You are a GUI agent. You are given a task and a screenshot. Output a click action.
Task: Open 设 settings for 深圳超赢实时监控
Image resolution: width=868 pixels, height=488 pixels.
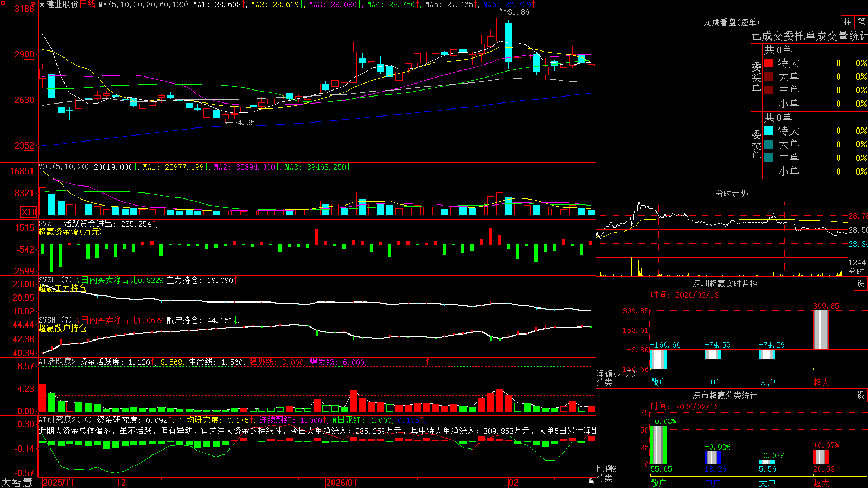tap(861, 284)
